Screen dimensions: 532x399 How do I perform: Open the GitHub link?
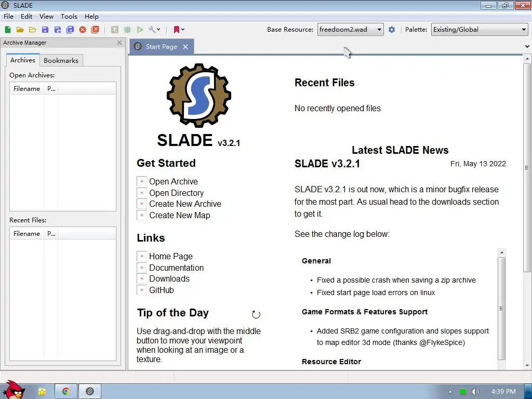tap(162, 290)
